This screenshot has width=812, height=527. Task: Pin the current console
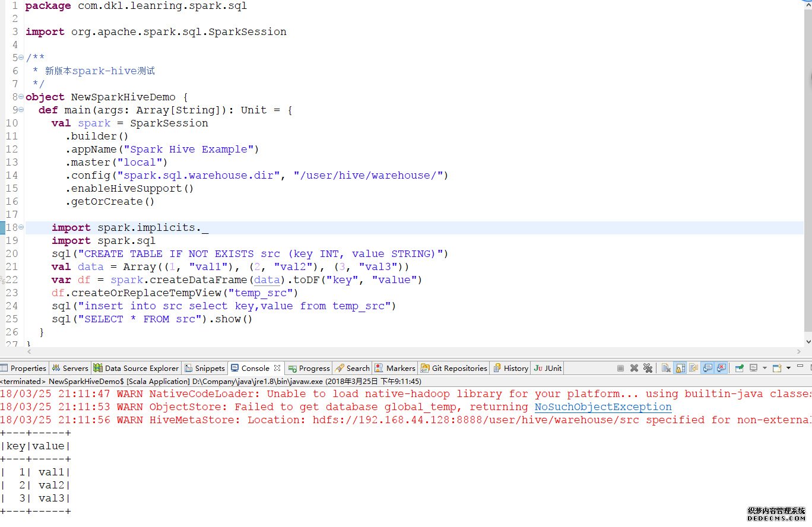click(x=739, y=368)
